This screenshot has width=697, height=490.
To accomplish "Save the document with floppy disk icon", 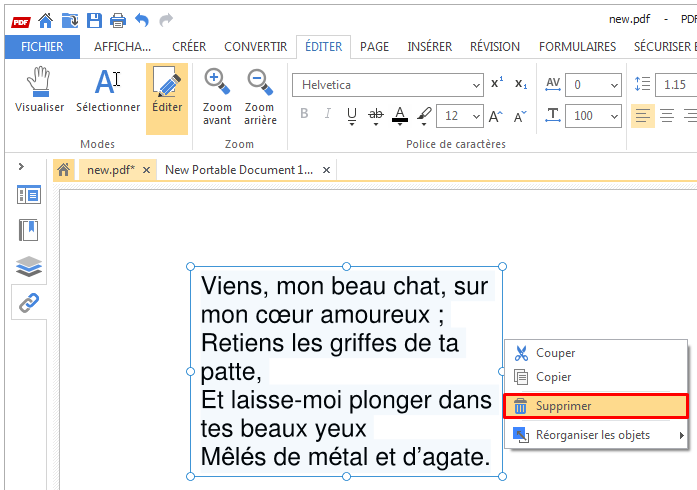I will coord(94,20).
